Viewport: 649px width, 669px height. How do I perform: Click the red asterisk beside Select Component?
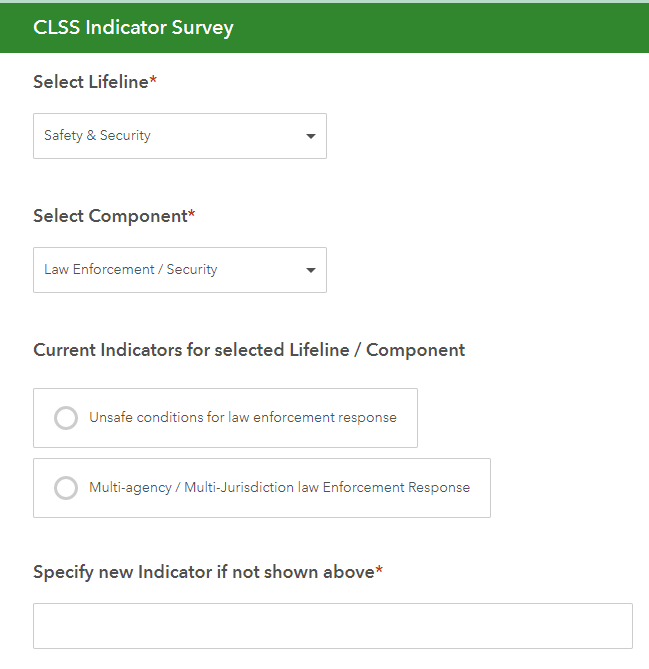coord(192,214)
